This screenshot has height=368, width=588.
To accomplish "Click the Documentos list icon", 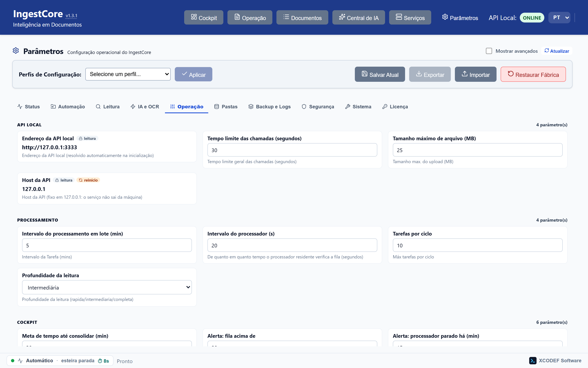I will pyautogui.click(x=286, y=17).
